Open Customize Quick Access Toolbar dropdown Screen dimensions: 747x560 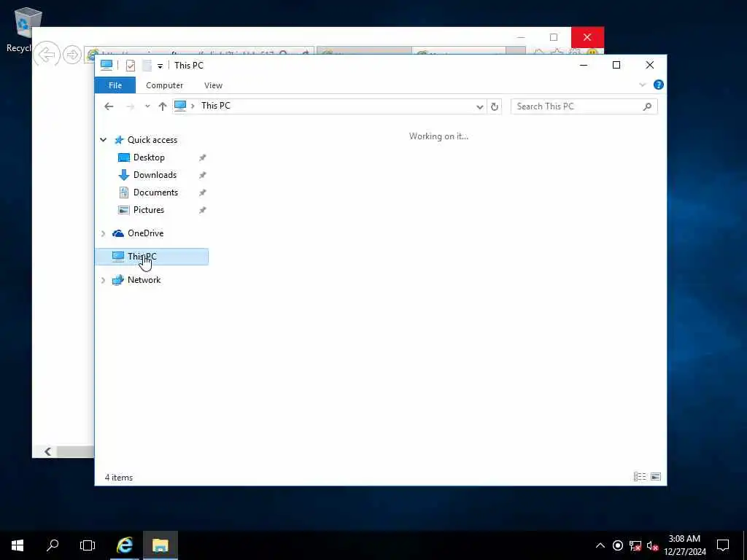[x=160, y=66]
